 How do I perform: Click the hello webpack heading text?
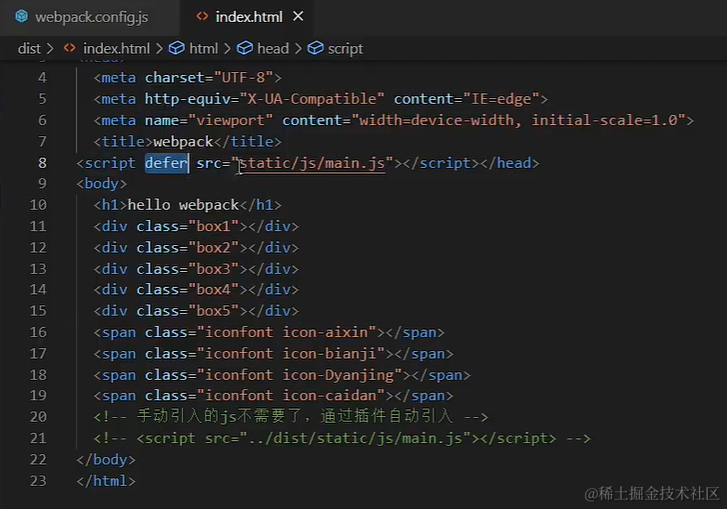click(183, 205)
